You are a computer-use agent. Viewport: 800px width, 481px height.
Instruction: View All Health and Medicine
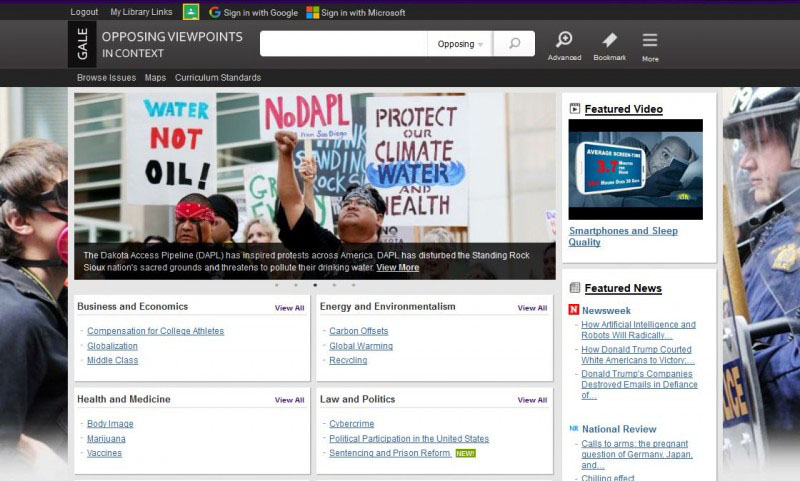click(x=289, y=400)
